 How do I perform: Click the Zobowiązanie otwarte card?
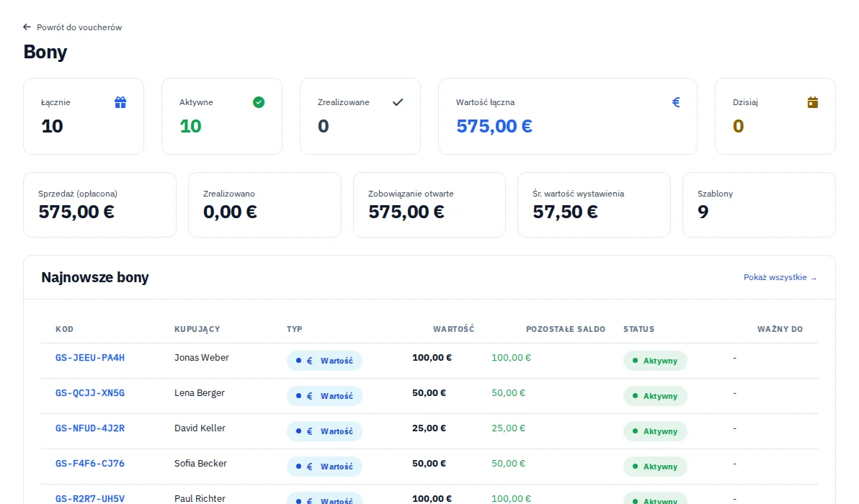[429, 204]
